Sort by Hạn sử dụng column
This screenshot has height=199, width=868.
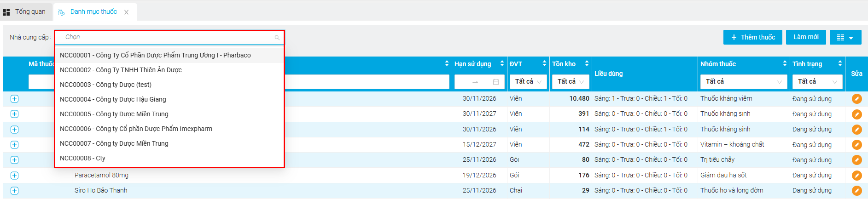tap(502, 64)
